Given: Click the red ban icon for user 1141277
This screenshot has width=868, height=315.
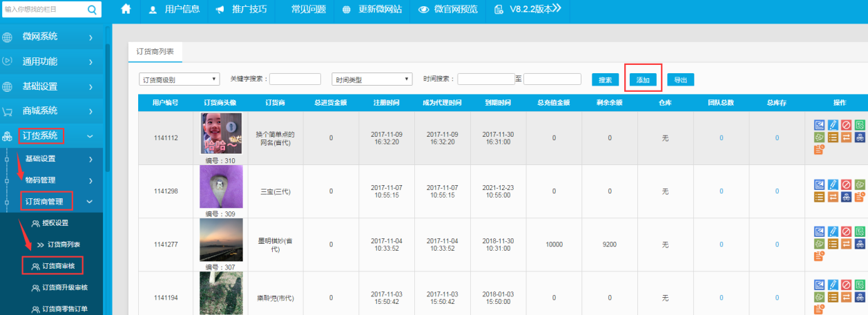Looking at the screenshot, I should pyautogui.click(x=847, y=231).
